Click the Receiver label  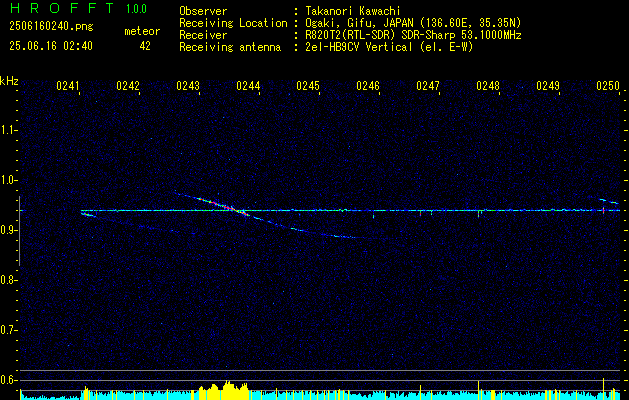[203, 35]
